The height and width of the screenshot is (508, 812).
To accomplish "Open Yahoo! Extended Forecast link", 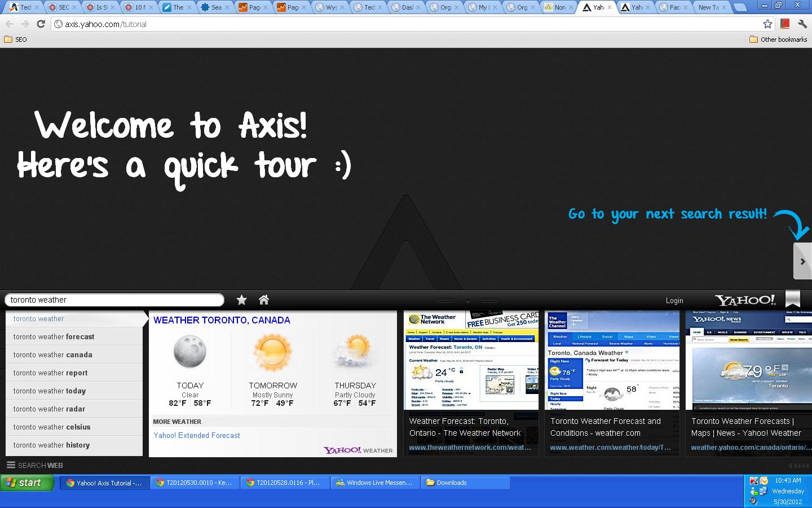I will (196, 435).
